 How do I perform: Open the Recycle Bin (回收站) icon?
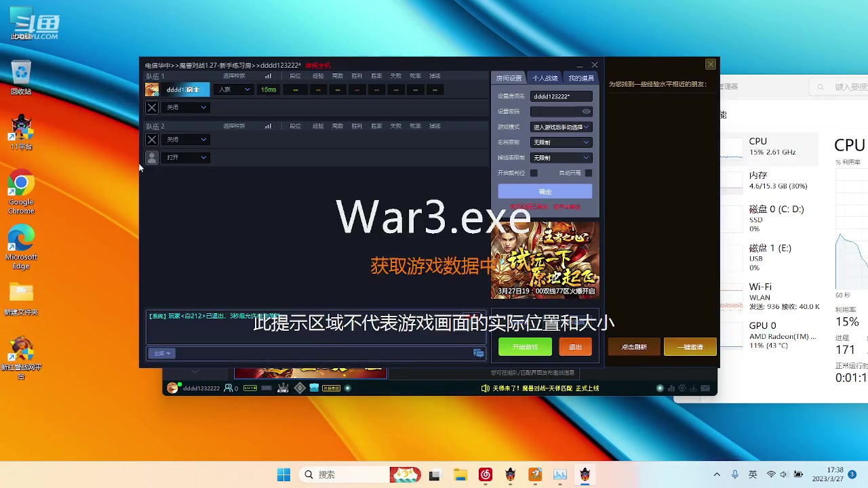pos(21,78)
